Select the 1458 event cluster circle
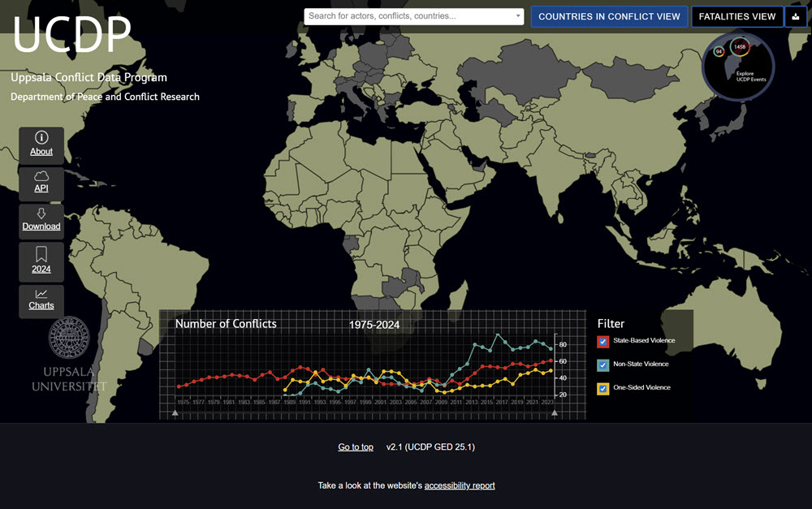Image resolution: width=812 pixels, height=509 pixels. coord(739,47)
